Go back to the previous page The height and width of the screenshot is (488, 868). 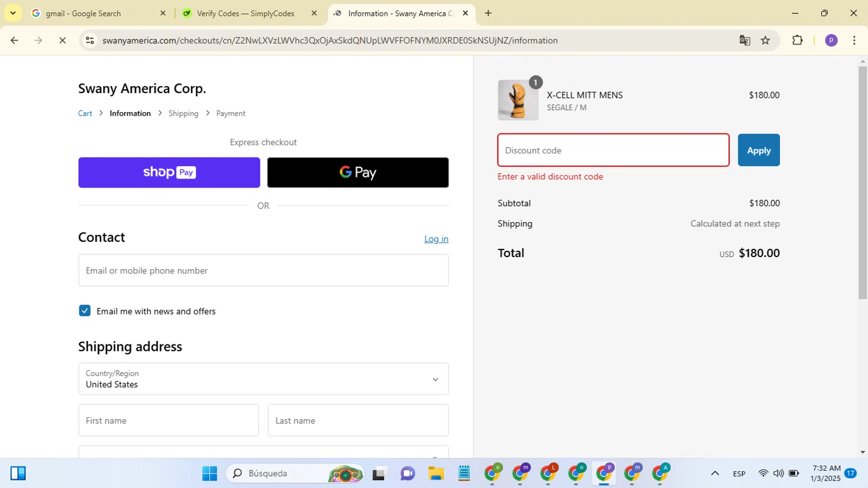coord(14,41)
